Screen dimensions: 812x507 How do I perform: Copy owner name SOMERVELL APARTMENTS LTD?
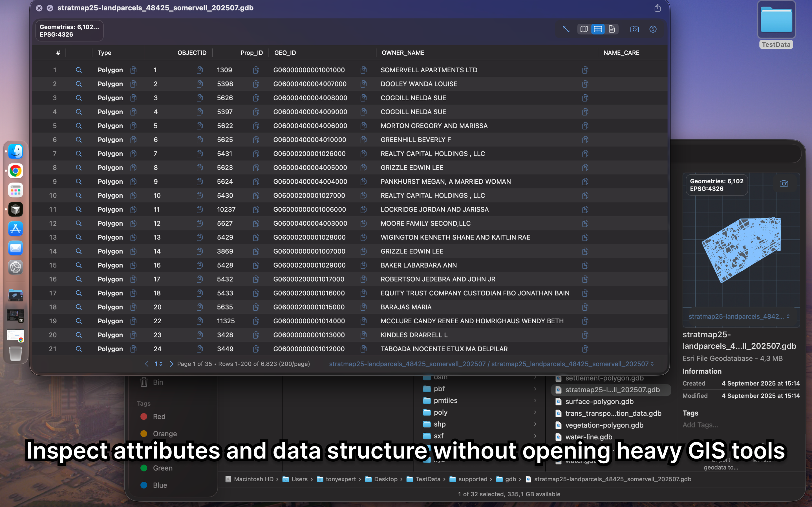tap(585, 70)
